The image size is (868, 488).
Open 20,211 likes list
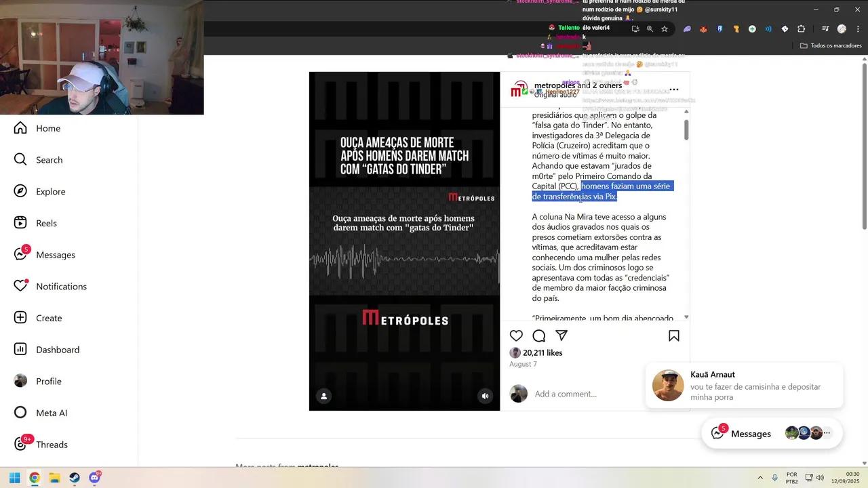click(x=542, y=352)
